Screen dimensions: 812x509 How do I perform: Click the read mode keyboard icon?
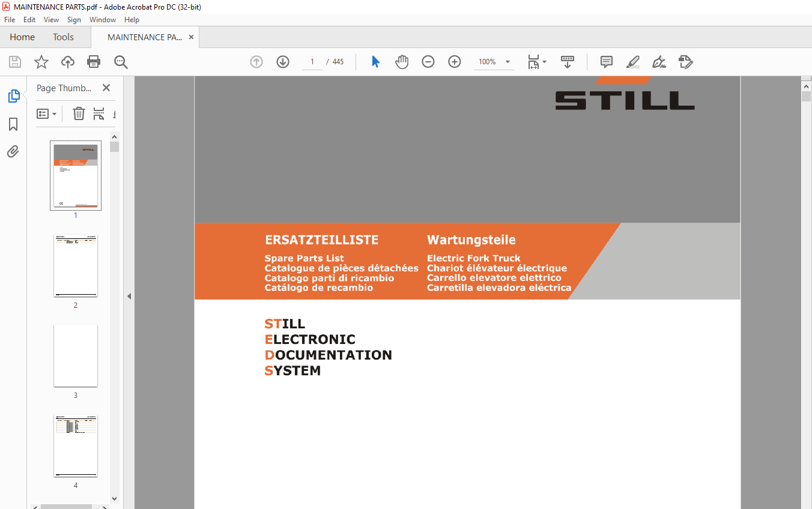click(x=568, y=62)
